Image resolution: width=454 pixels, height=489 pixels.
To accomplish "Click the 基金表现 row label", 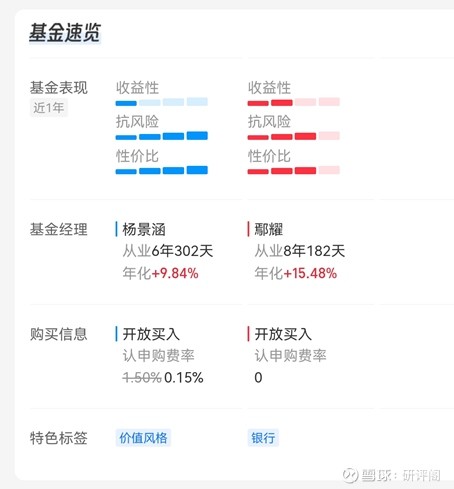I will [59, 88].
